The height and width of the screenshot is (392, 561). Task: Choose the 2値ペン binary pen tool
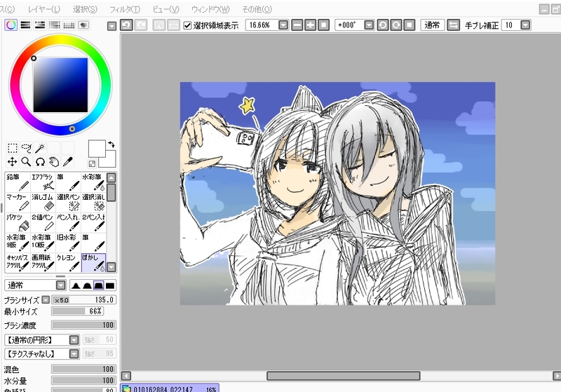43,222
